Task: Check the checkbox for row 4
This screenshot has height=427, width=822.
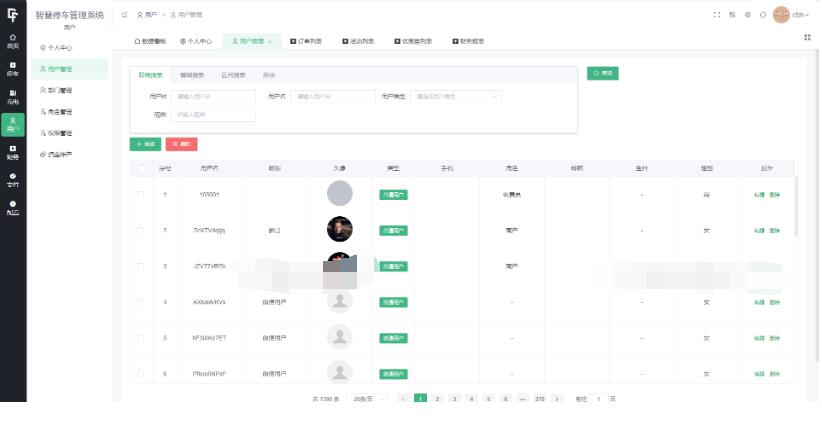Action: [140, 302]
